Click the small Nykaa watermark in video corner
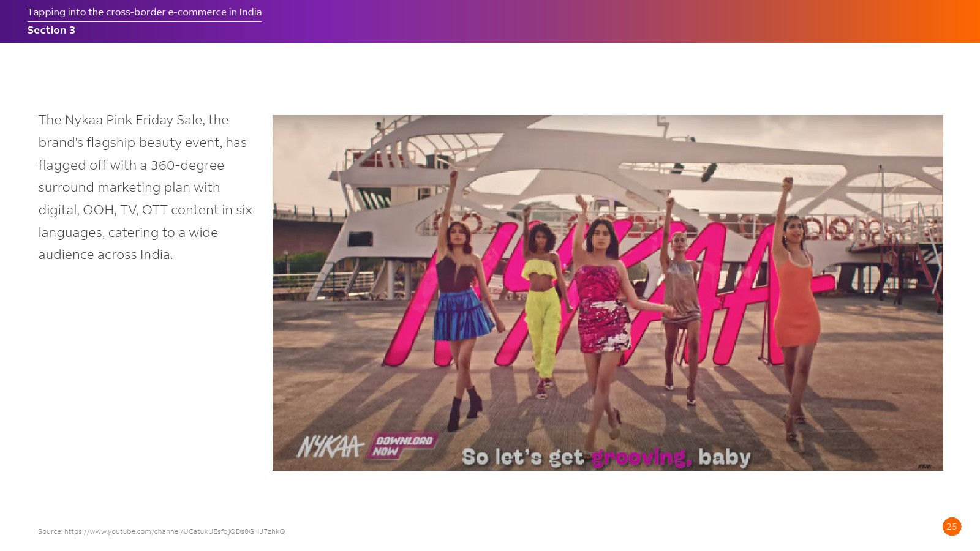980x551 pixels. click(924, 467)
